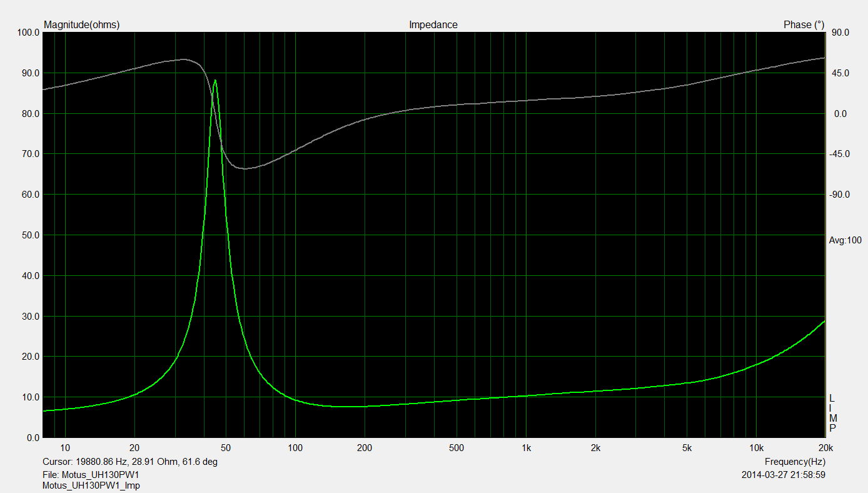Click the 100.0 magnitude axis tick label
This screenshot has width=868, height=493.
[29, 33]
